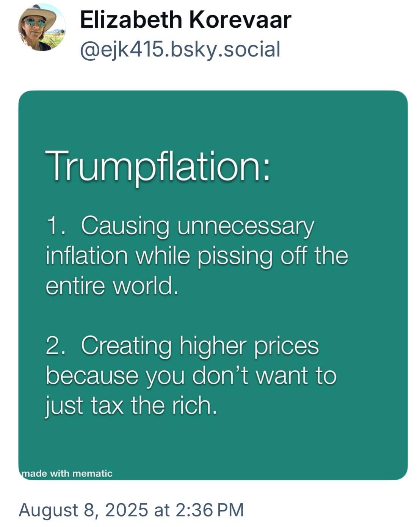
Task: Click the post timestamp August 8, 2025
Action: 83,510
